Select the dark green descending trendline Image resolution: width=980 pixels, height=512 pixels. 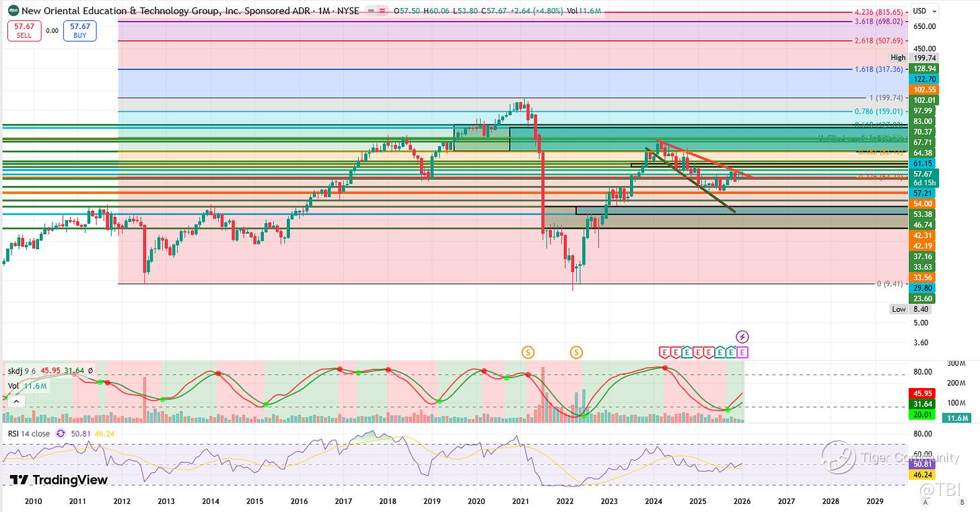690,180
